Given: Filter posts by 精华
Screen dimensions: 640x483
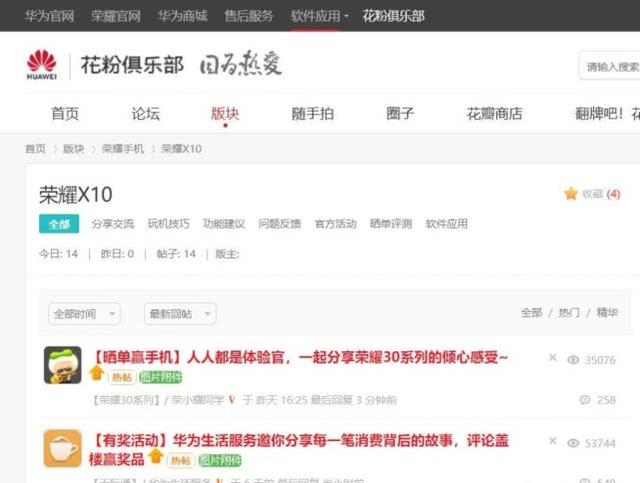Looking at the screenshot, I should tap(607, 313).
